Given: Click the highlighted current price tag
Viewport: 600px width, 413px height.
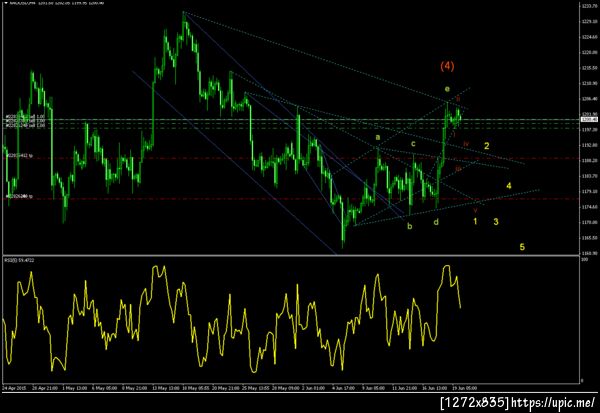Looking at the screenshot, I should coord(589,120).
